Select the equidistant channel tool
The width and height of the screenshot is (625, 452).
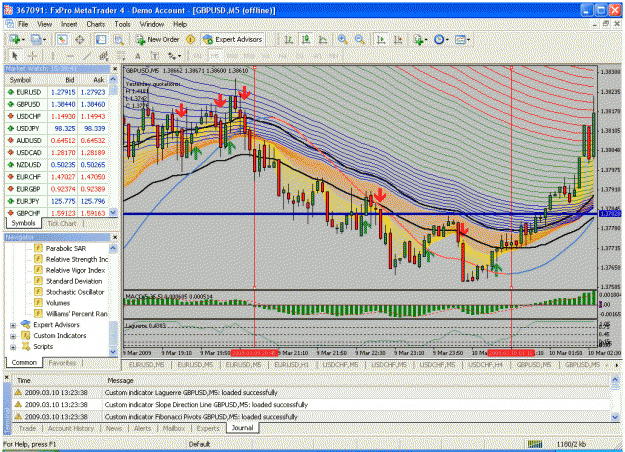pyautogui.click(x=104, y=56)
